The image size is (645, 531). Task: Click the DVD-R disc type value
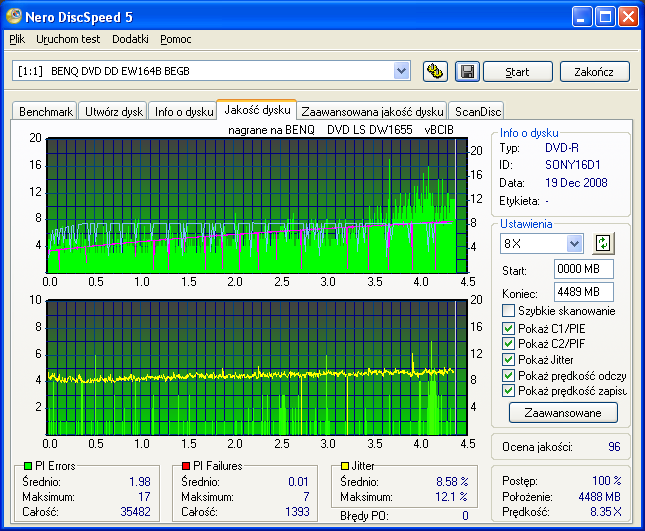tap(562, 148)
